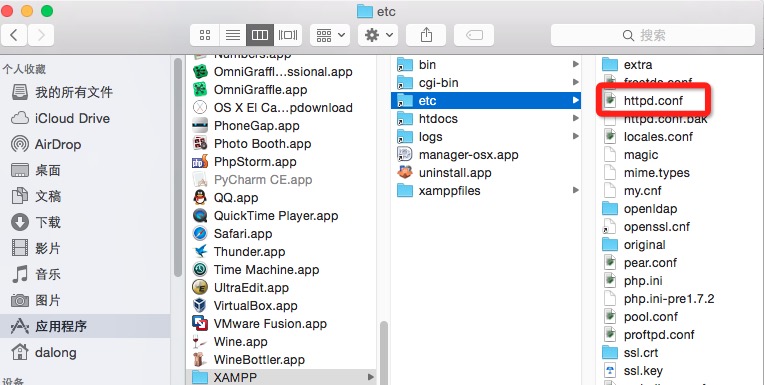Switch Finder to icon view
Image resolution: width=764 pixels, height=385 pixels.
click(x=205, y=35)
